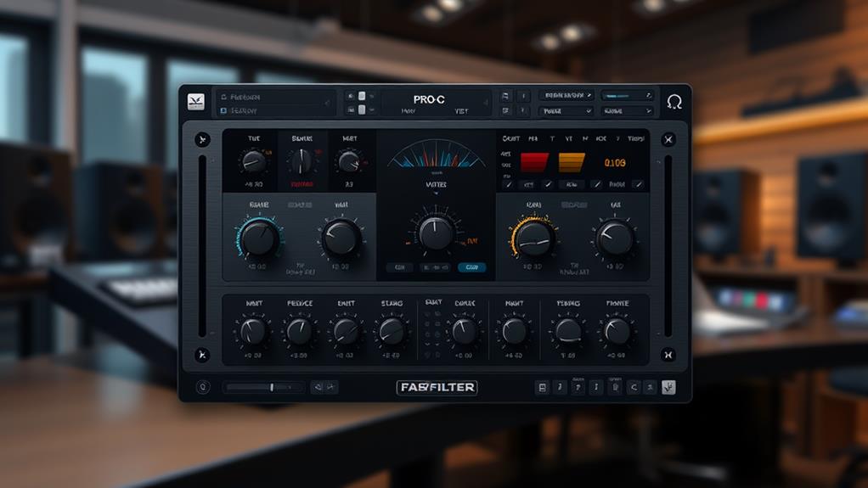Toggle the second checkmark box under the color swatches
Viewport: 868px width, 488px height.
coord(548,184)
